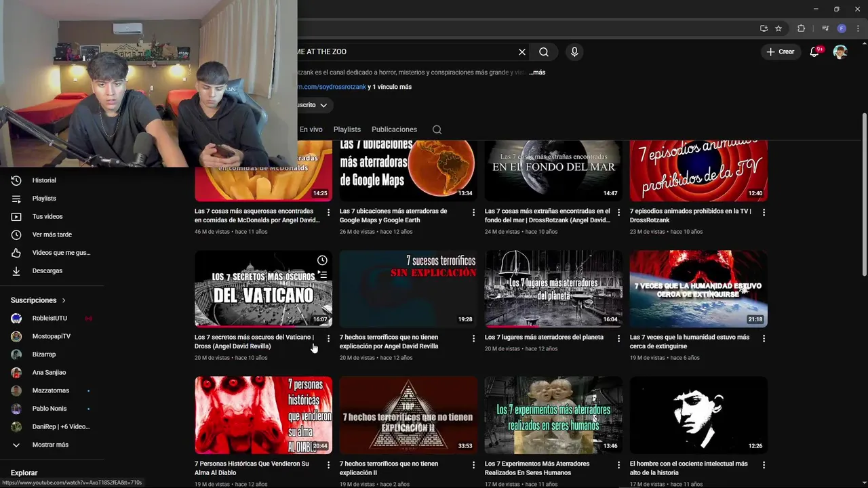Expand the Suscripciones section chevron
Viewport: 868px width, 488px height.
[x=64, y=300]
